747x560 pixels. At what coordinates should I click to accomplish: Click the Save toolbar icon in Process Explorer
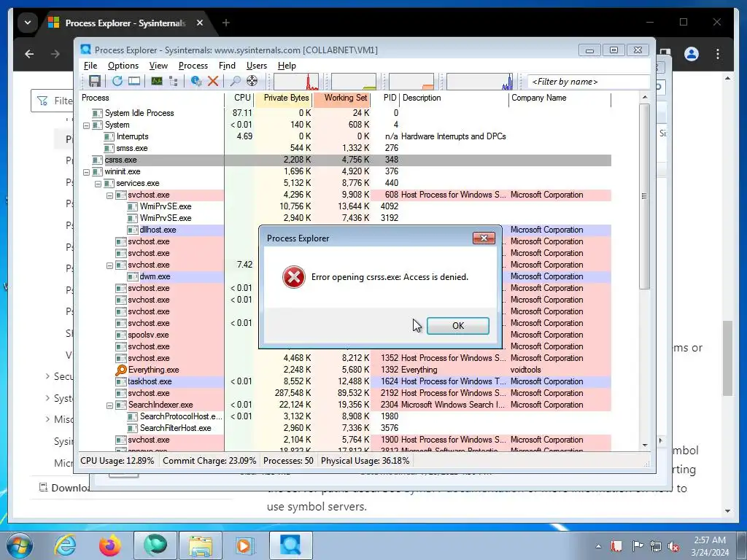pos(95,81)
